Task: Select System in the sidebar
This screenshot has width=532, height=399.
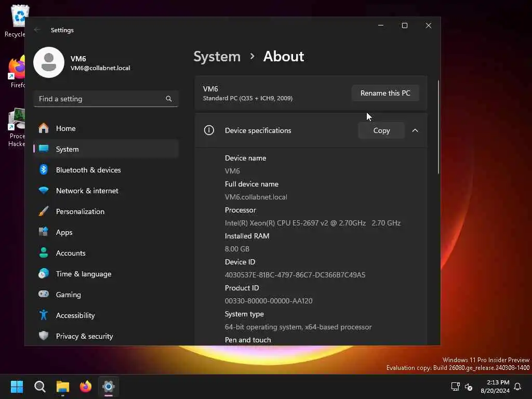Action: tap(106, 149)
